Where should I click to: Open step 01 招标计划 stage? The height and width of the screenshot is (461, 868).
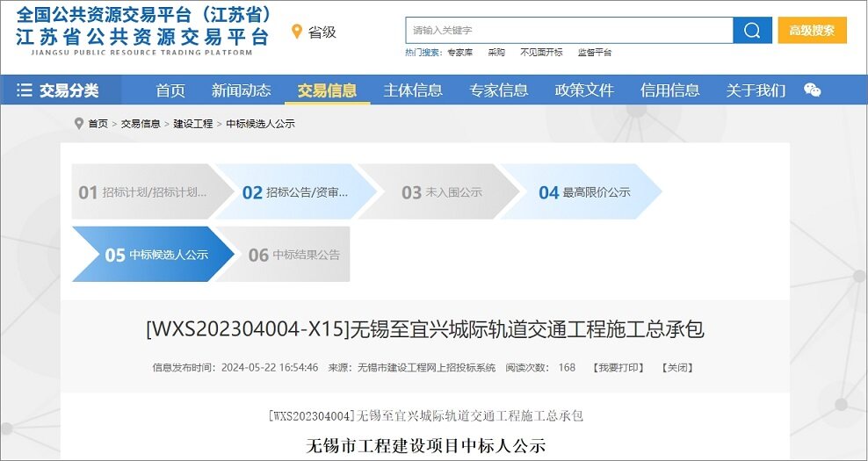141,192
